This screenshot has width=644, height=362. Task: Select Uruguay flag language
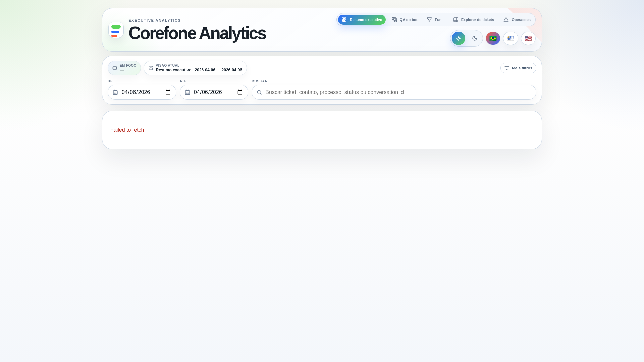tap(511, 38)
